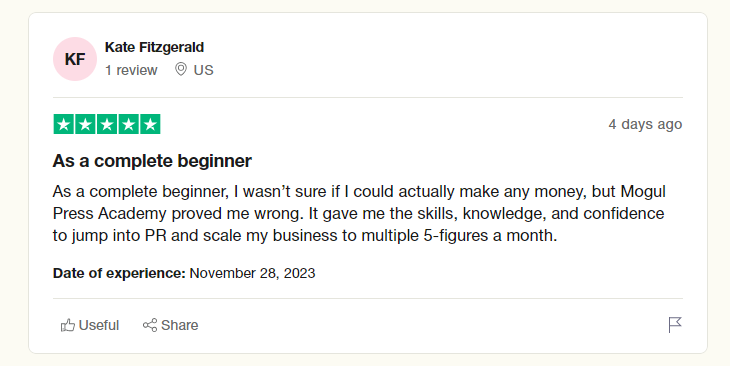Click the fifth green rating star
This screenshot has width=730, height=366.
tap(150, 124)
